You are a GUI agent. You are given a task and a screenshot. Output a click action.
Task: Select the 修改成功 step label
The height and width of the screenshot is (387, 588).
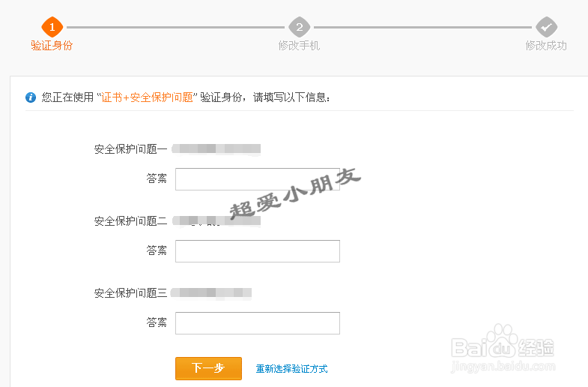pyautogui.click(x=546, y=46)
